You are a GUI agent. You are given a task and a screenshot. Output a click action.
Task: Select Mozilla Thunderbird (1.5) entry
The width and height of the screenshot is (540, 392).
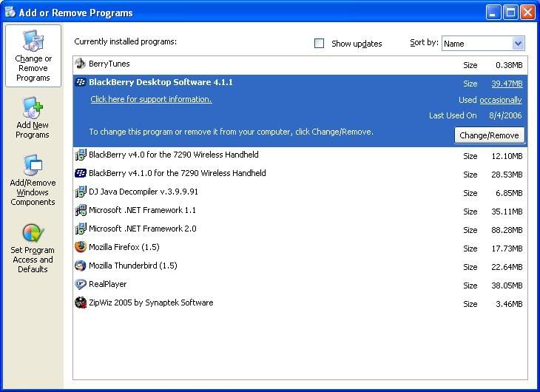point(133,266)
